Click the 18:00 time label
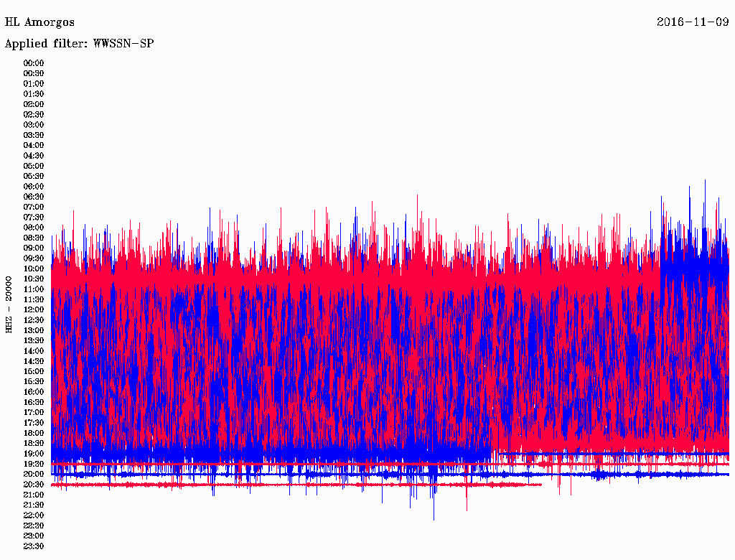This screenshot has height=560, width=735. 34,434
